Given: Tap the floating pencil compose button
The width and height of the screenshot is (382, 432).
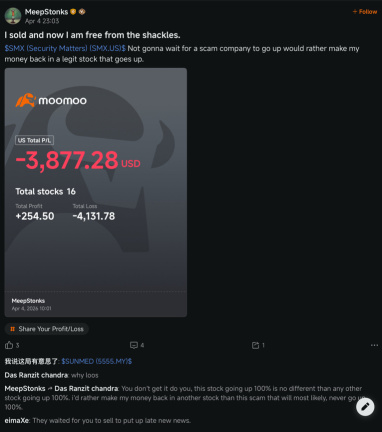Looking at the screenshot, I should point(365,407).
